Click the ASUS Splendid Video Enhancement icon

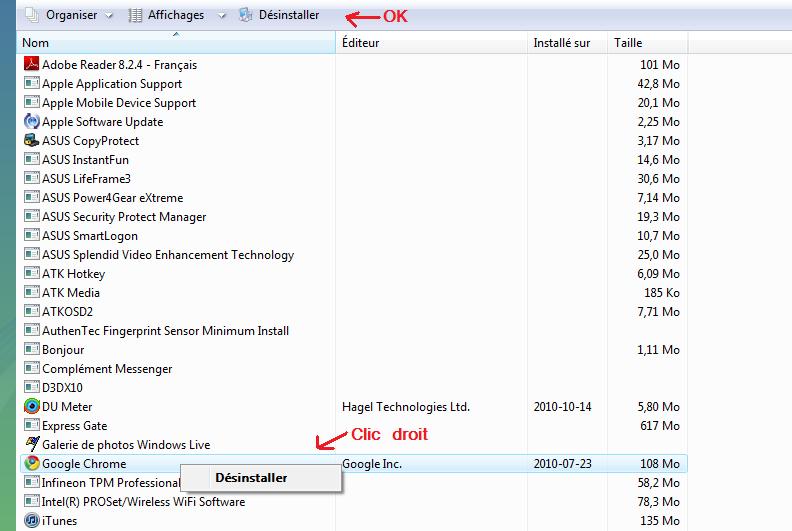pyautogui.click(x=31, y=254)
